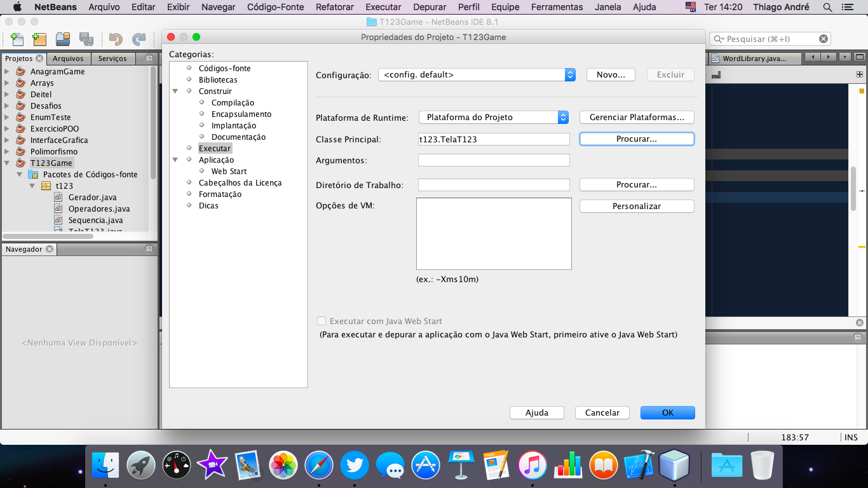Expand the Deitel project node

(x=7, y=94)
